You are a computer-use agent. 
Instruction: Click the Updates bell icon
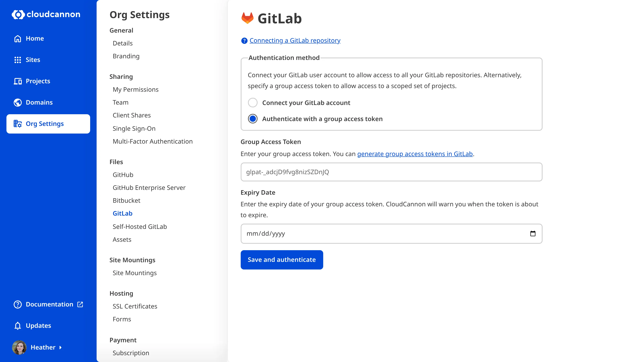(18, 326)
